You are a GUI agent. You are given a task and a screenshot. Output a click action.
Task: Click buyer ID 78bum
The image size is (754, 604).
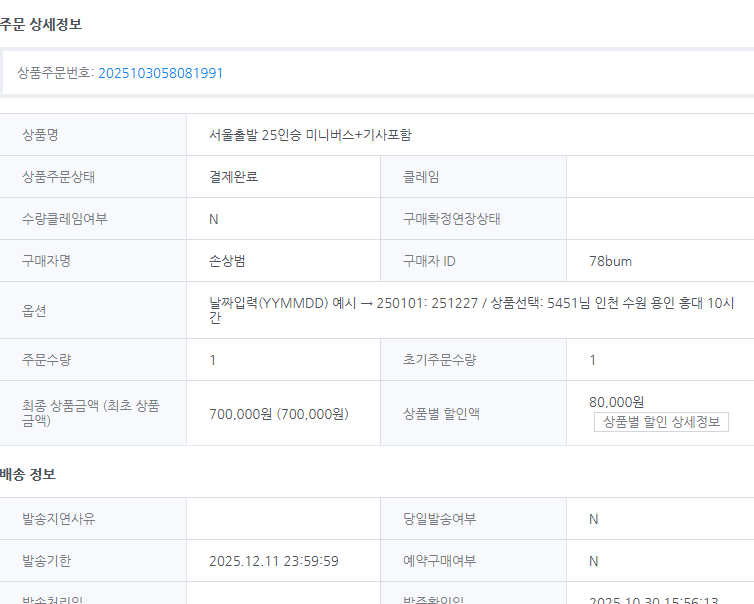coord(610,261)
